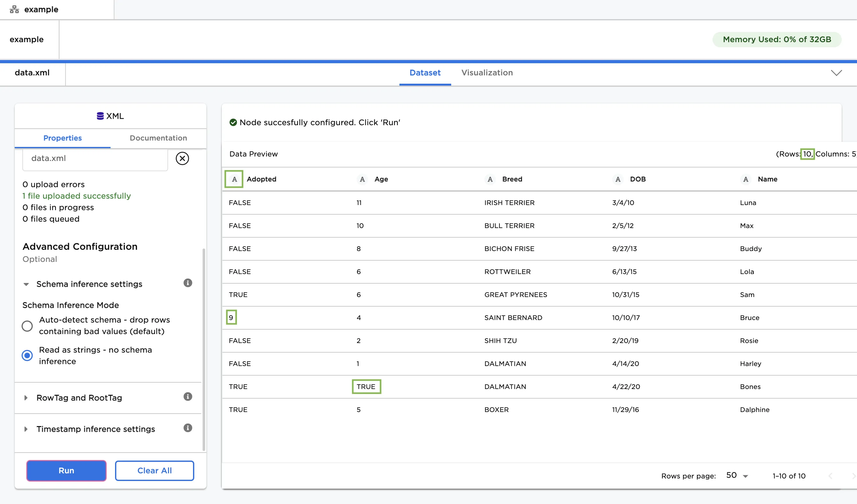The height and width of the screenshot is (504, 857).
Task: Click the Clear All button
Action: pyautogui.click(x=154, y=470)
